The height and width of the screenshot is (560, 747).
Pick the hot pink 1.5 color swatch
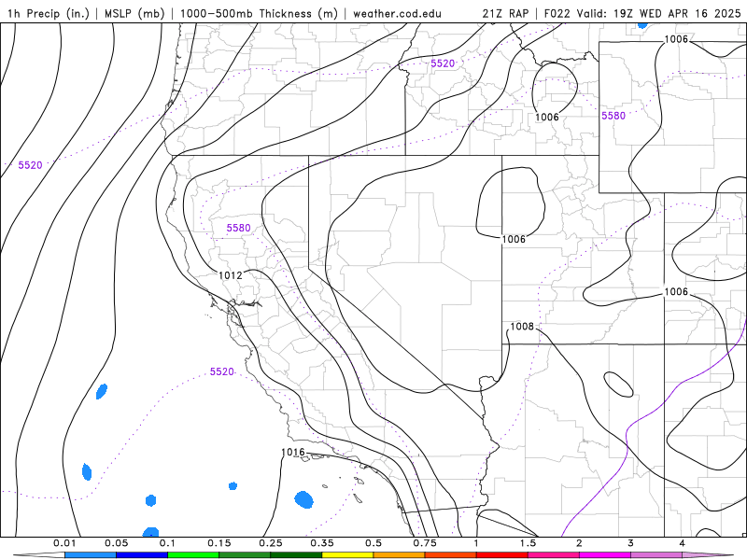pos(553,555)
